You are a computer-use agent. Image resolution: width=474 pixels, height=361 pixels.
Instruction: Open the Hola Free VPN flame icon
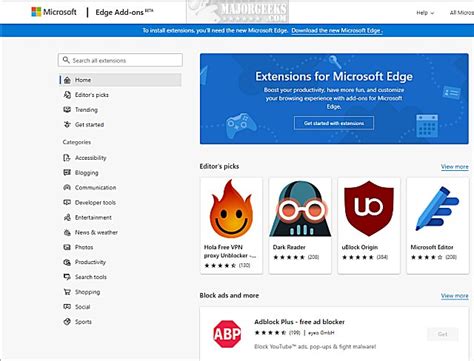tap(231, 209)
